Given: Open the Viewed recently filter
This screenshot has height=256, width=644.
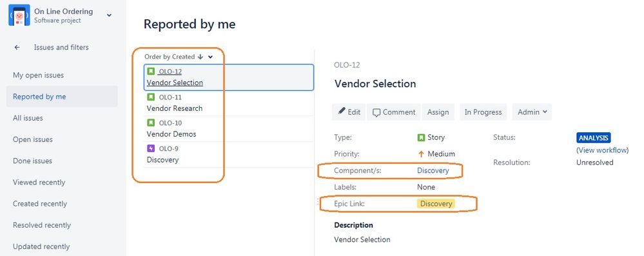Looking at the screenshot, I should tap(39, 182).
